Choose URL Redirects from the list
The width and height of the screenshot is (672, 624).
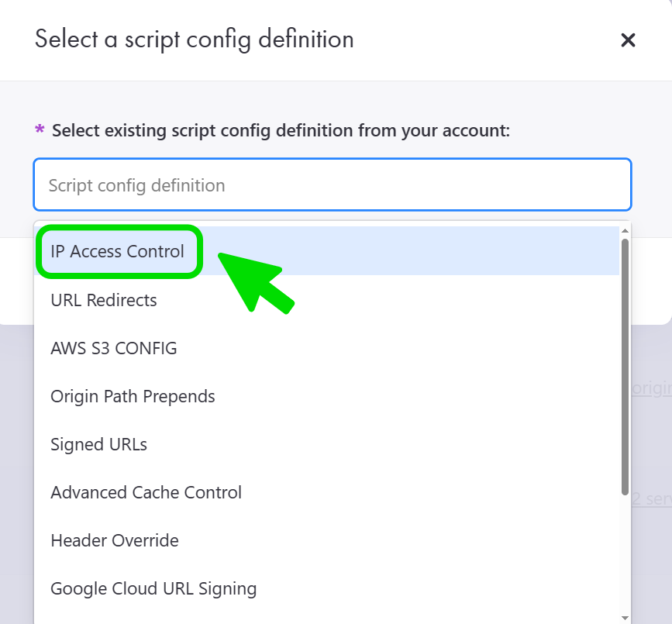[104, 300]
